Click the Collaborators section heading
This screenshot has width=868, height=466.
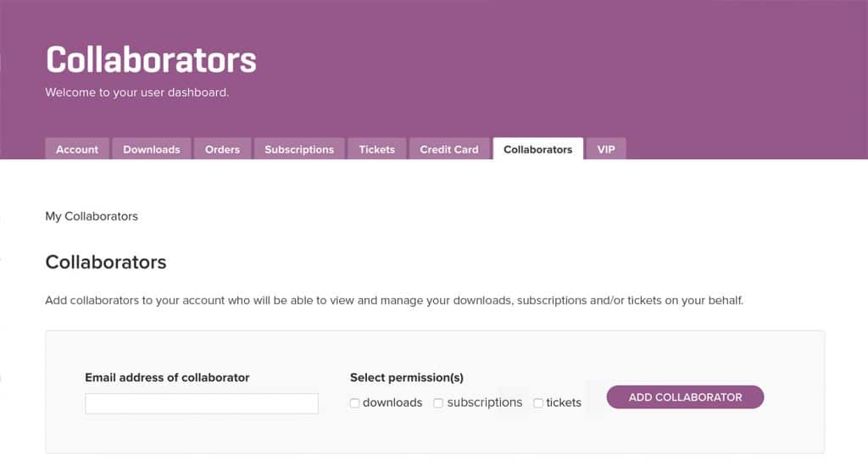coord(106,262)
